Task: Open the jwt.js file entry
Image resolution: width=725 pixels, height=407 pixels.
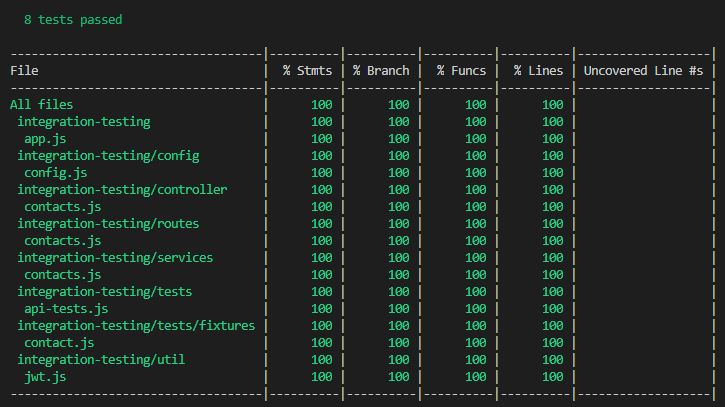Action: pyautogui.click(x=45, y=376)
